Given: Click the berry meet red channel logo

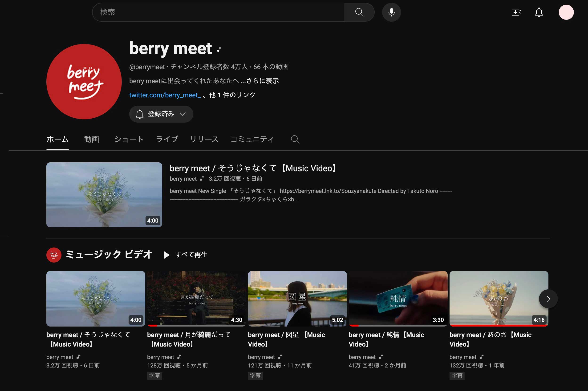Looking at the screenshot, I should click(84, 82).
